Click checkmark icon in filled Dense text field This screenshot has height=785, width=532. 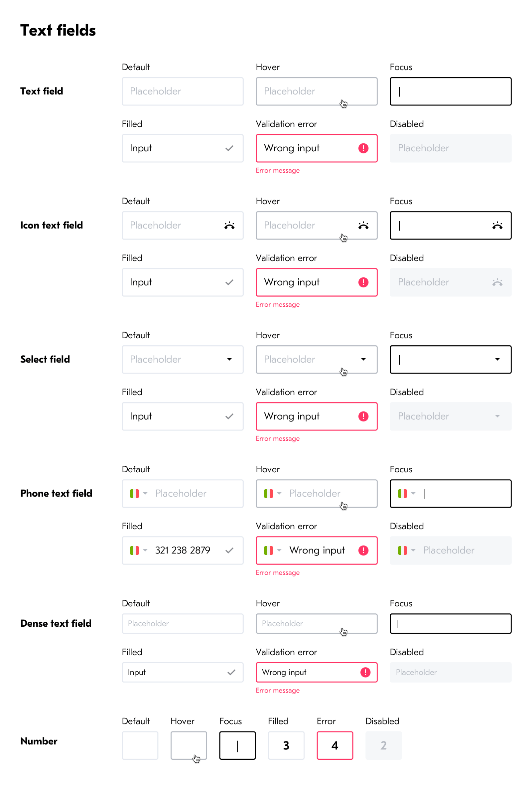(x=231, y=673)
